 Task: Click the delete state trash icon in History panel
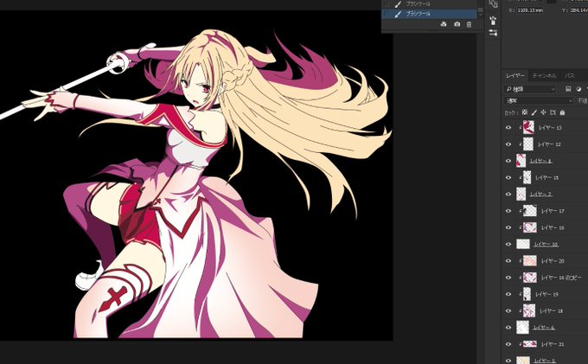(469, 24)
